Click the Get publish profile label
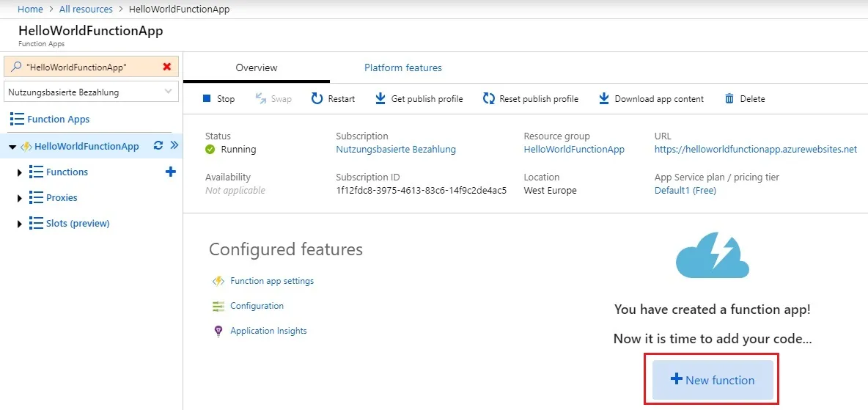The height and width of the screenshot is (410, 868). coord(427,98)
